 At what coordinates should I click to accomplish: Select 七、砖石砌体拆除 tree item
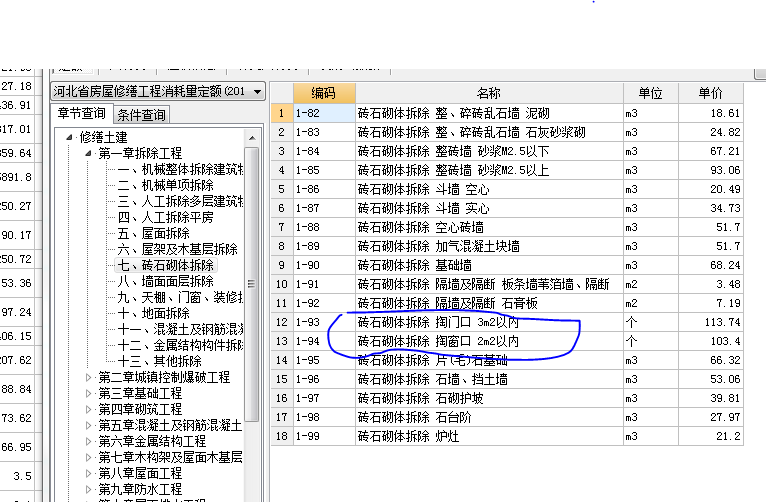pyautogui.click(x=166, y=265)
